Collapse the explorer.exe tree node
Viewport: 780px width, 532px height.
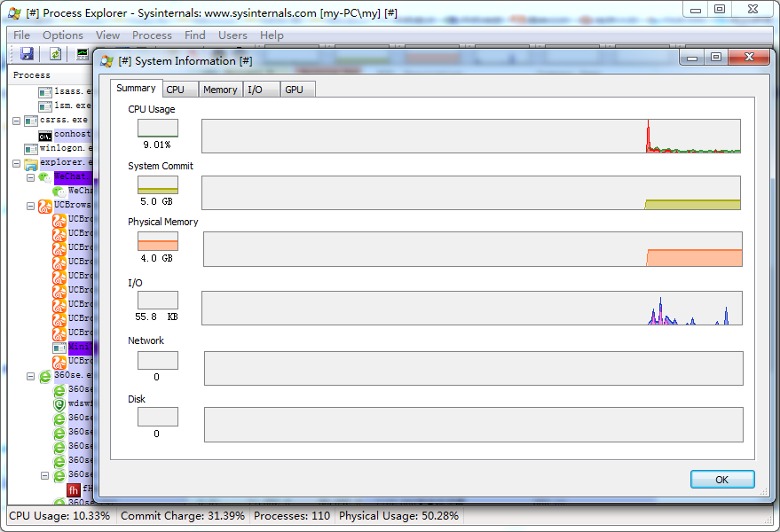[x=16, y=163]
